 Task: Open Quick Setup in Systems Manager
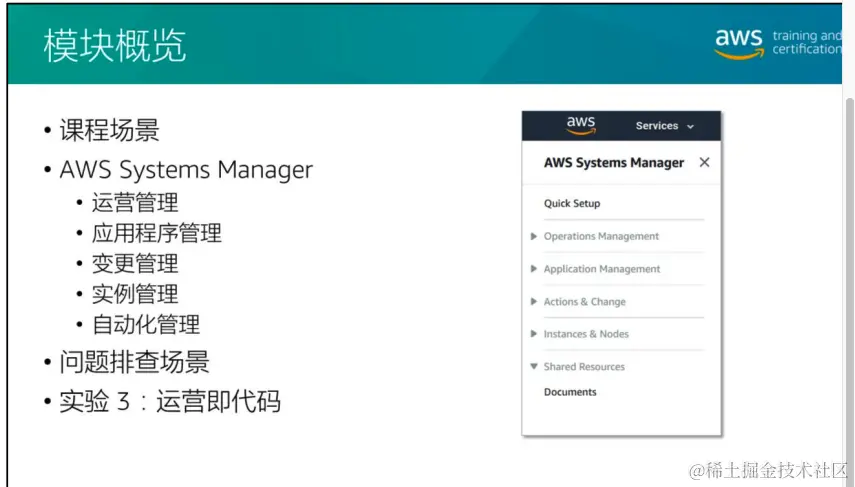pos(572,203)
